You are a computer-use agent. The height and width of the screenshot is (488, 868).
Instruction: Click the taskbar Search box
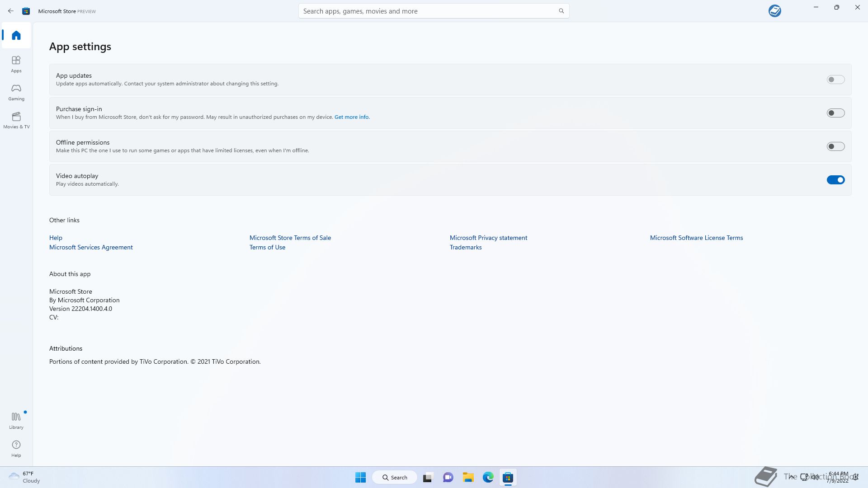(394, 477)
